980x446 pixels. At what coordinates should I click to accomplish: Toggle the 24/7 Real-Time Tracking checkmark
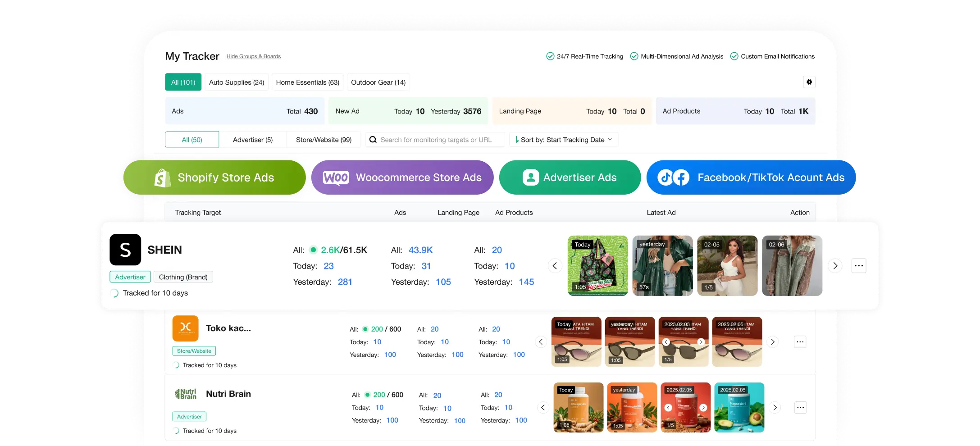pyautogui.click(x=550, y=56)
